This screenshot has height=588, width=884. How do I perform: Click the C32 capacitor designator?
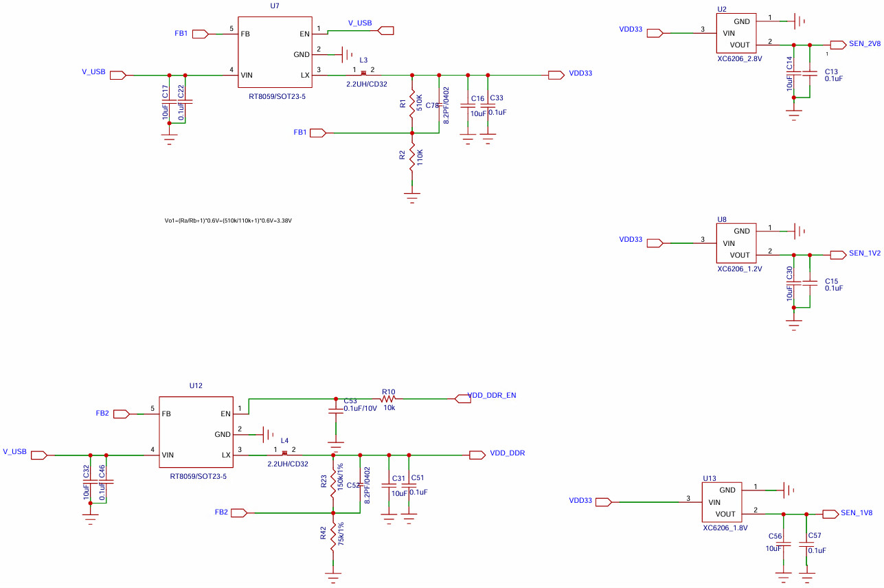pyautogui.click(x=86, y=472)
